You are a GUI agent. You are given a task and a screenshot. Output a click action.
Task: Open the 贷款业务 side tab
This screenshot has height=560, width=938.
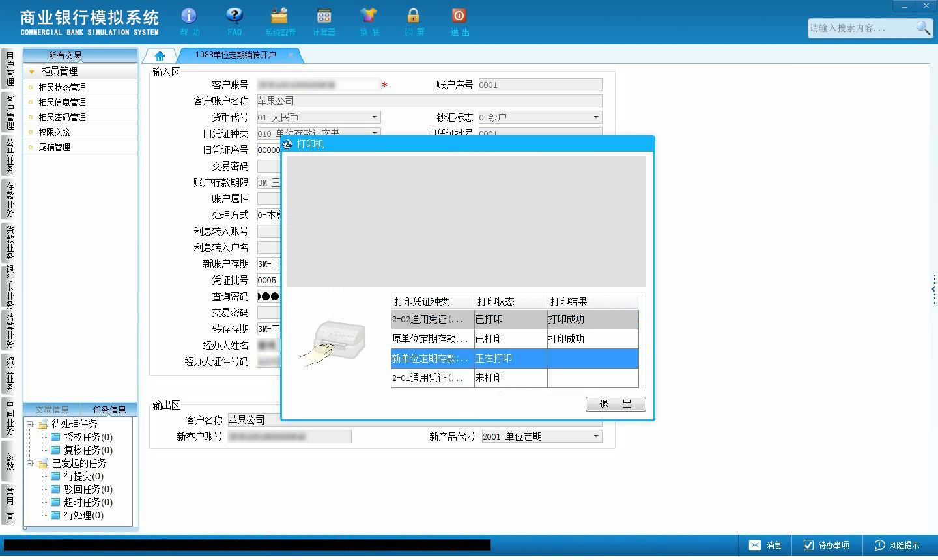coord(9,242)
